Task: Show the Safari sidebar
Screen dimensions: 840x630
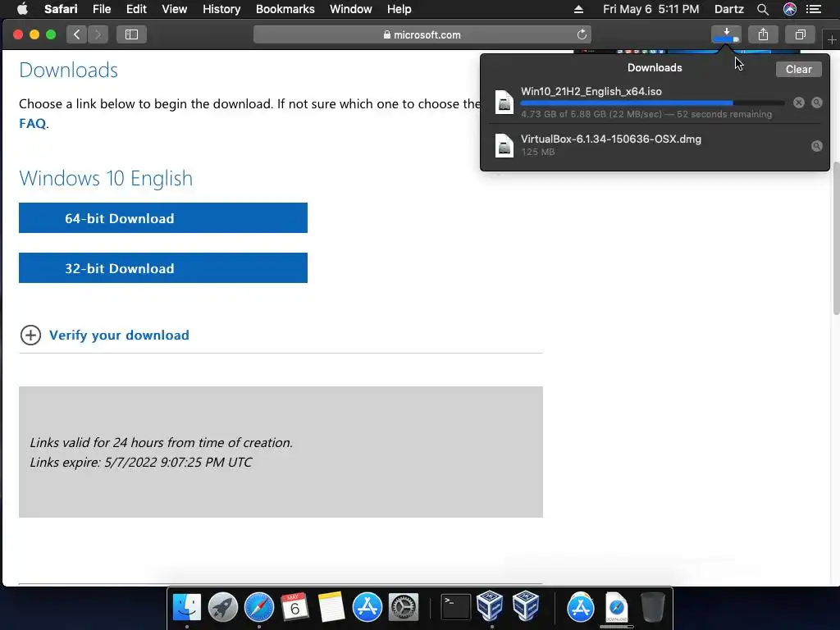Action: coord(131,34)
